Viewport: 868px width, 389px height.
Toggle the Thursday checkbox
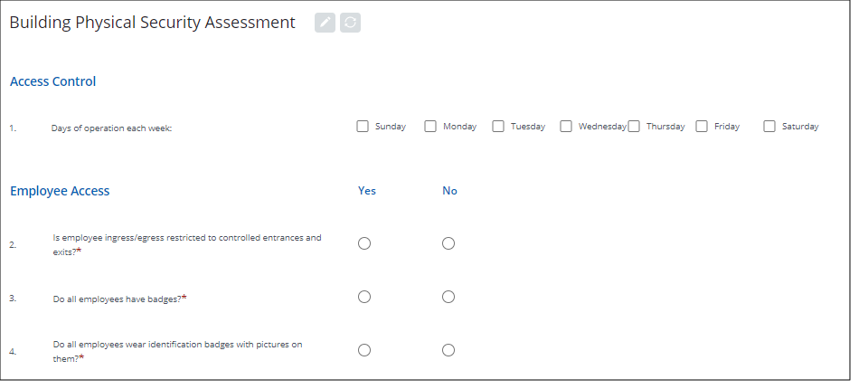pos(634,127)
